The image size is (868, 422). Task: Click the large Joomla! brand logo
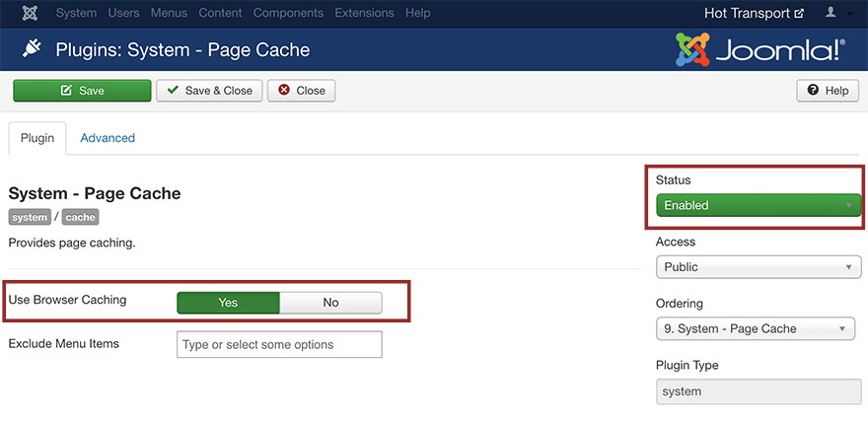(759, 49)
